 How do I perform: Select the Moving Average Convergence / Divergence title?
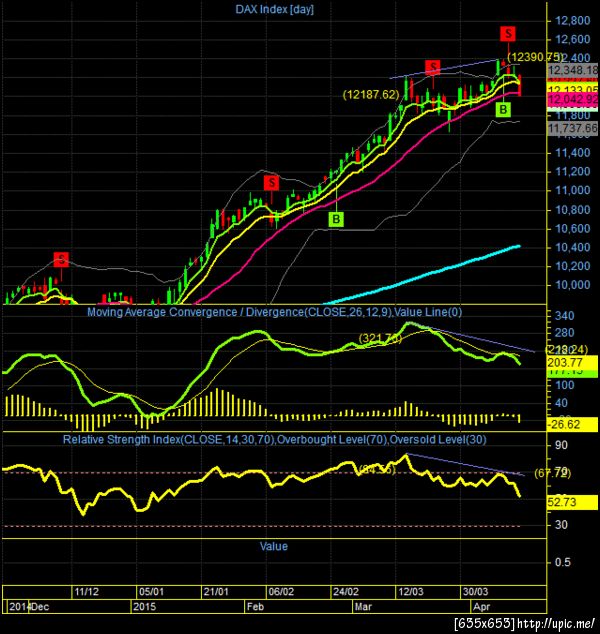click(x=275, y=312)
